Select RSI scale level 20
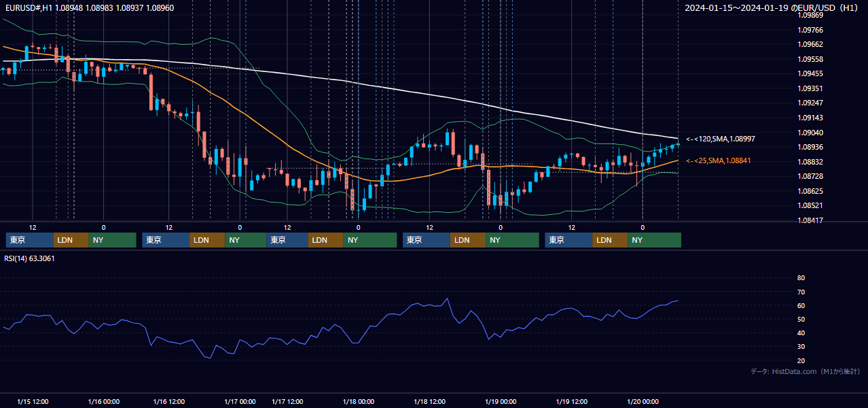868x408 pixels. (x=801, y=361)
